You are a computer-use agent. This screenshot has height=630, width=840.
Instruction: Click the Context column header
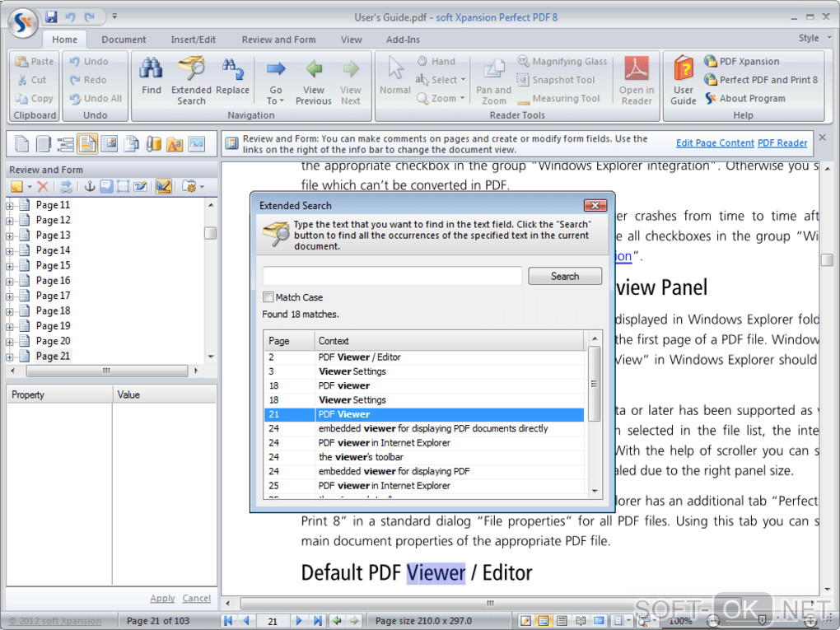pyautogui.click(x=449, y=341)
